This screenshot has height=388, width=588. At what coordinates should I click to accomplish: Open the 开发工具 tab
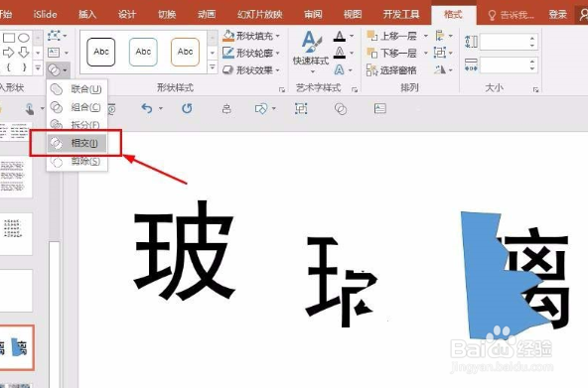click(401, 14)
